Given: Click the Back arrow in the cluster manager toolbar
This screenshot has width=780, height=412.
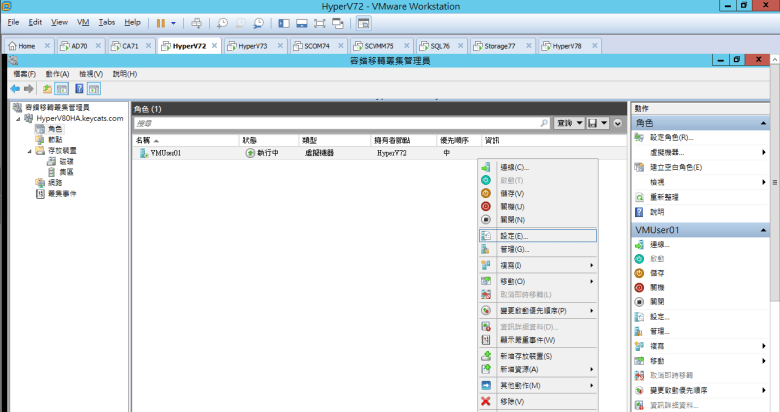Looking at the screenshot, I should click(x=15, y=89).
